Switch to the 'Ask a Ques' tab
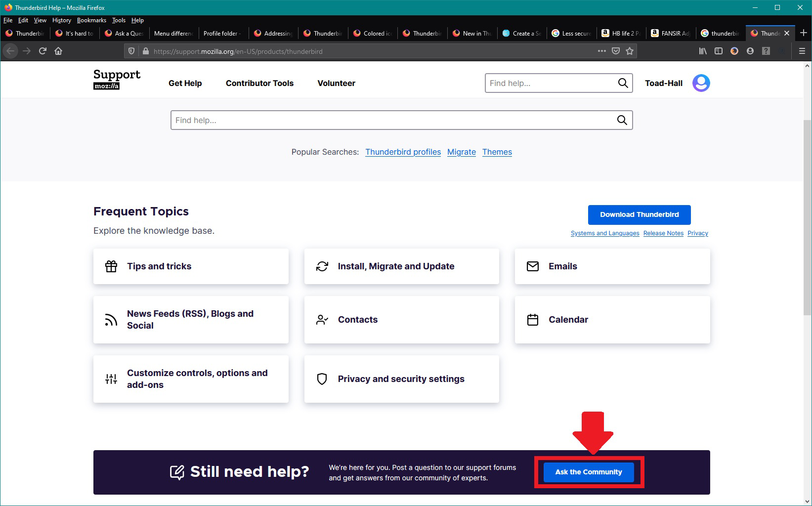The width and height of the screenshot is (812, 506). 125,33
